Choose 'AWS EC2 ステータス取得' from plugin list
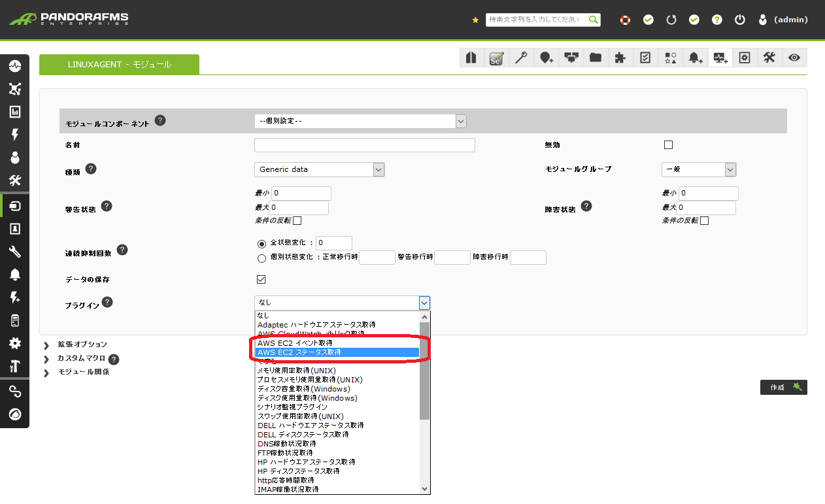This screenshot has height=504, width=825. click(x=337, y=352)
